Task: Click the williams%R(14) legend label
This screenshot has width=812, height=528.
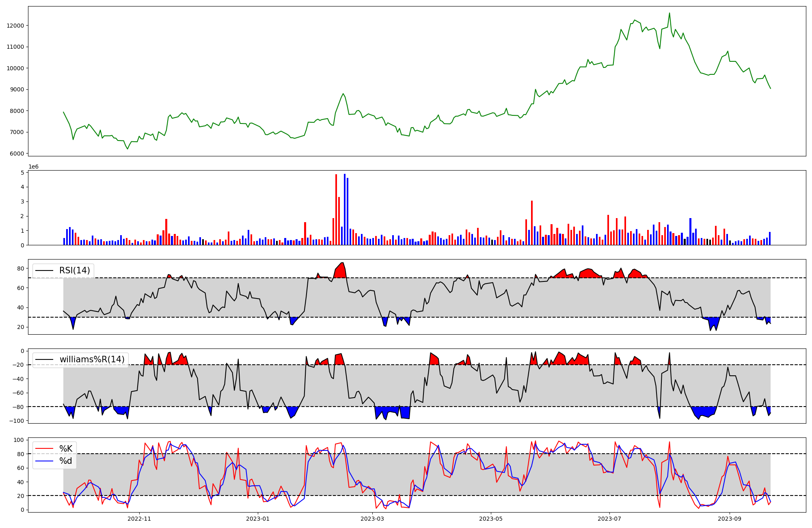Action: pos(92,359)
